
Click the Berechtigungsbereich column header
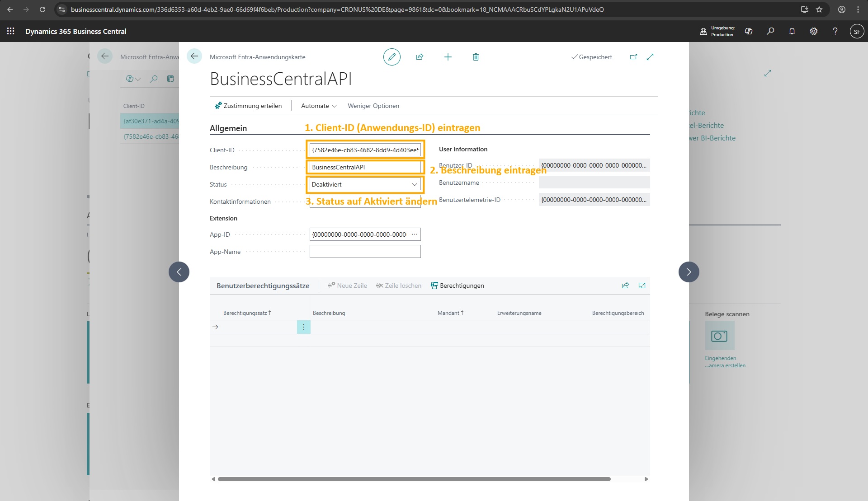(x=618, y=313)
